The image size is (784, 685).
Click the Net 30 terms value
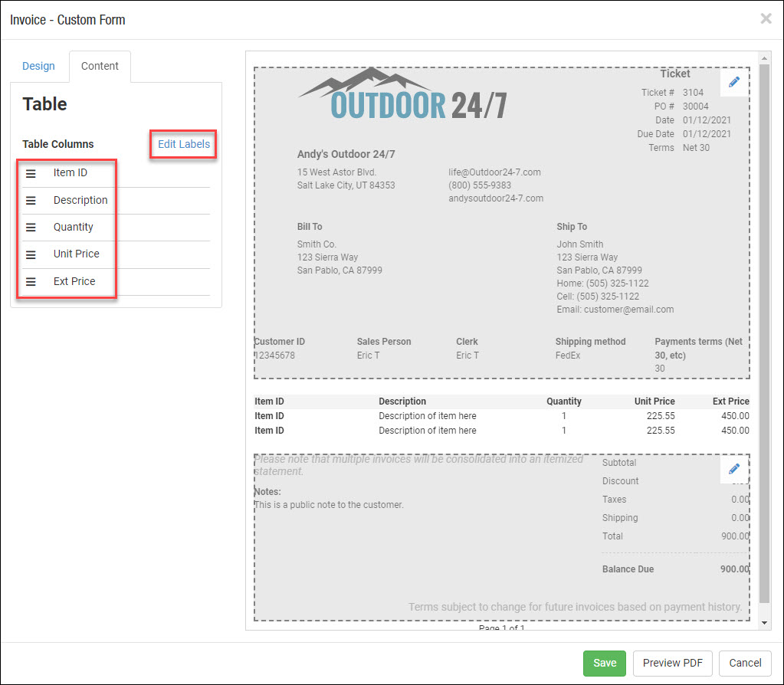pyautogui.click(x=696, y=148)
